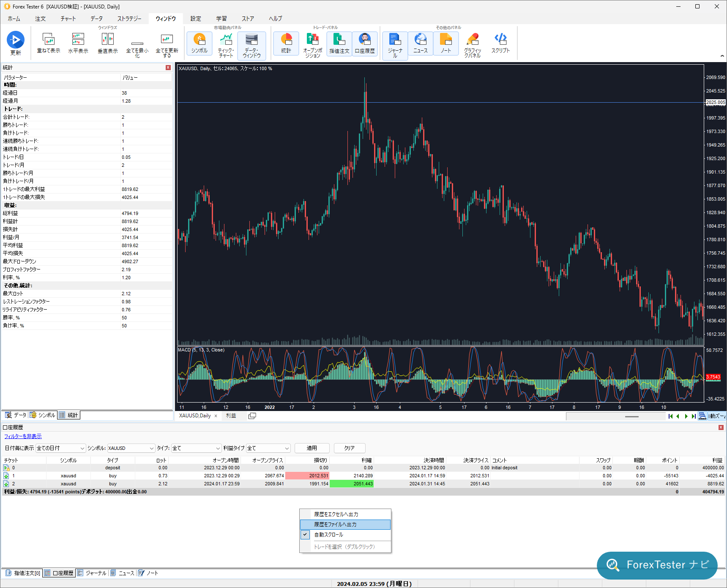
Task: Switch to bottom ジャーナル tab
Action: 92,573
